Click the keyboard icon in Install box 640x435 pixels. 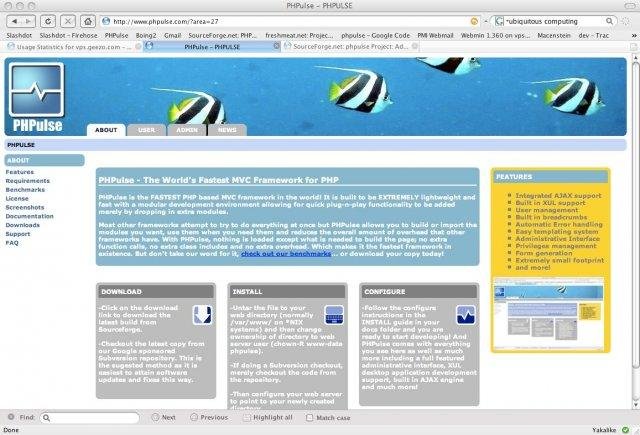(x=334, y=315)
